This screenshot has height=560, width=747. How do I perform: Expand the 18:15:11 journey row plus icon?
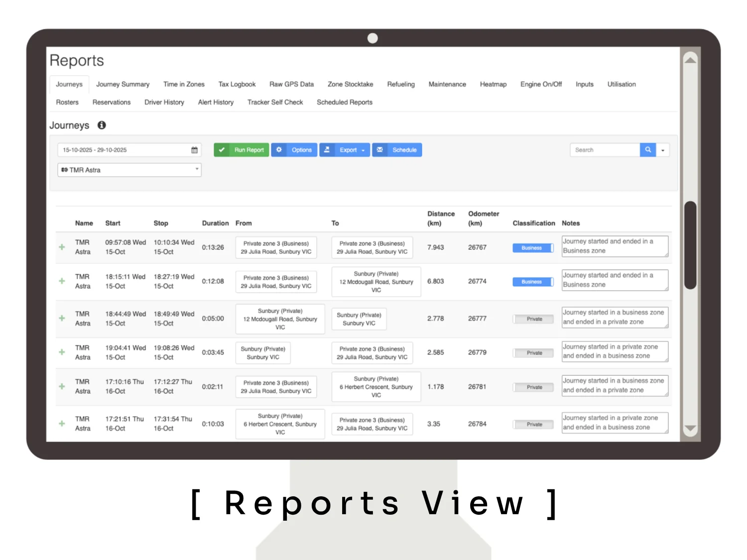coord(62,281)
